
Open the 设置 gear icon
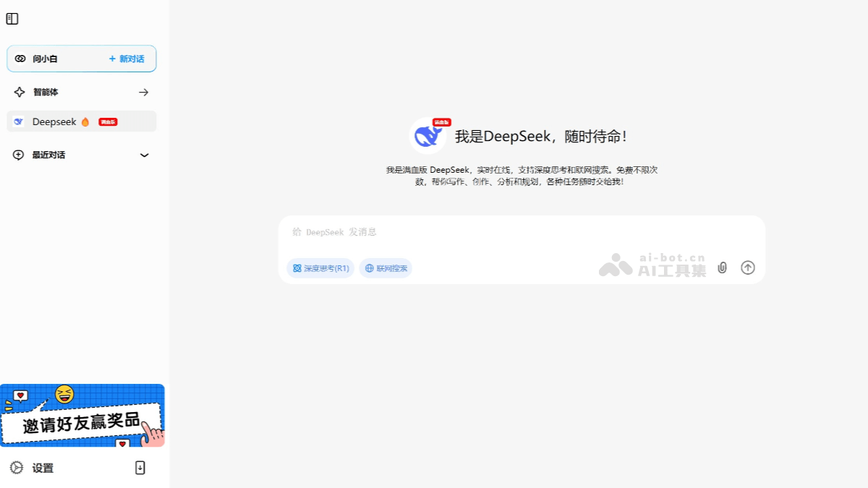[x=17, y=468]
